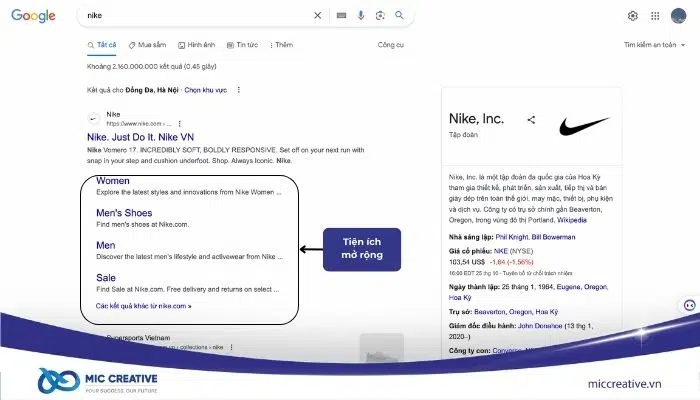Viewport: 700px width, 400px height.
Task: Open the Công cụ tools button
Action: [391, 45]
